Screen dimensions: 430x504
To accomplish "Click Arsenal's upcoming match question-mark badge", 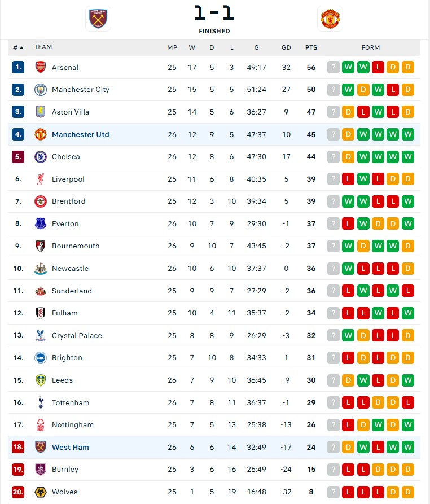I will coord(334,67).
